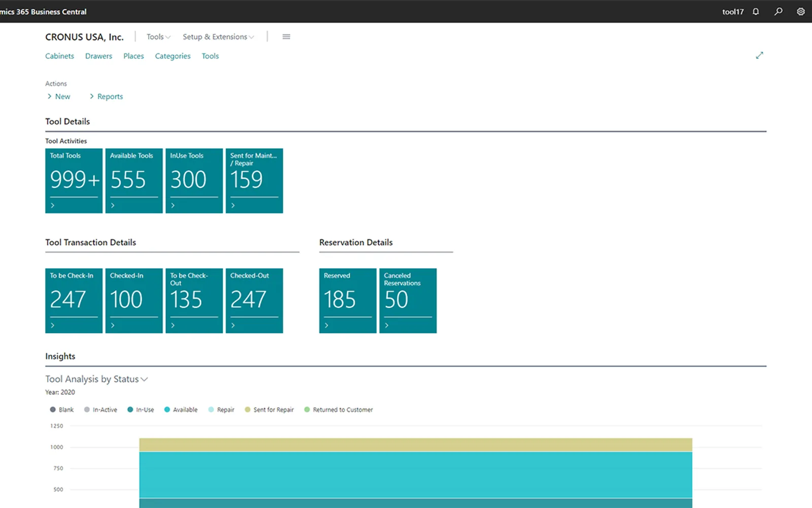The image size is (812, 508).
Task: Click the arrow on the Available Tools tile
Action: tap(113, 205)
